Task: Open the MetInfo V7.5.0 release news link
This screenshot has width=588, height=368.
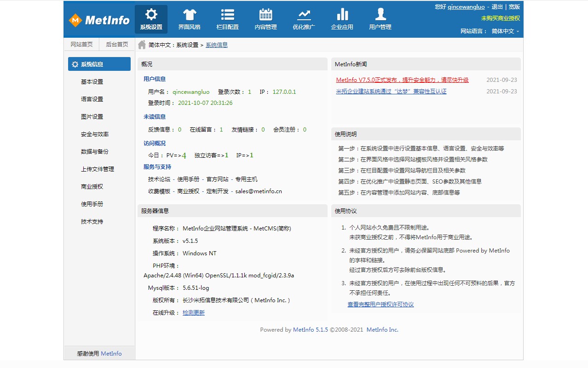Action: tap(403, 80)
